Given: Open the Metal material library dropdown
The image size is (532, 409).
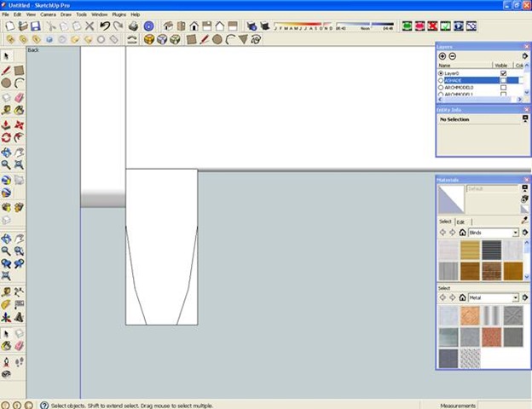Looking at the screenshot, I should (x=516, y=298).
